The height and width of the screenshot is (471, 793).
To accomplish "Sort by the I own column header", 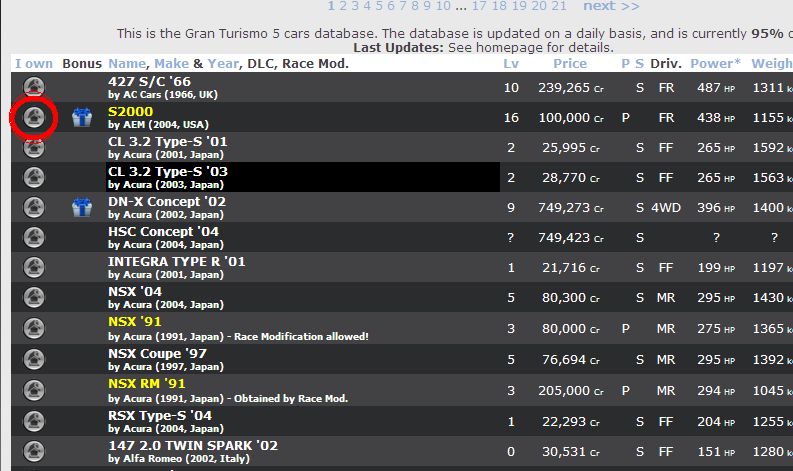I will click(x=34, y=64).
